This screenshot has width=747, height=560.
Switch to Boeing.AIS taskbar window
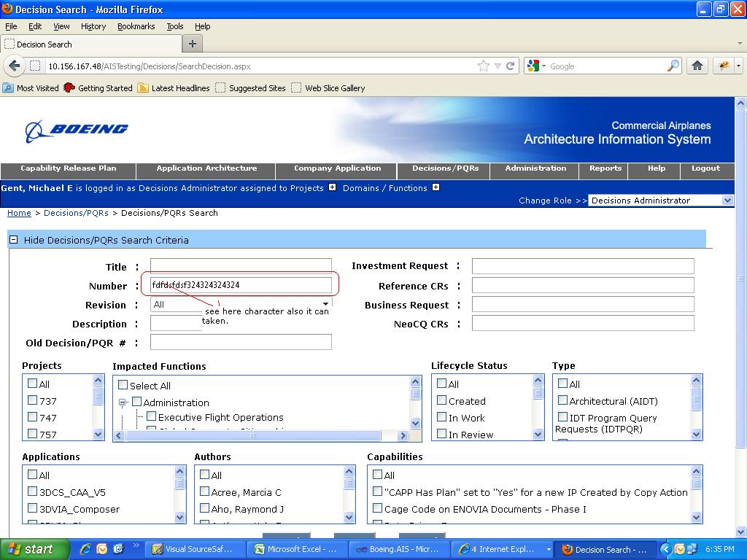coord(399,549)
